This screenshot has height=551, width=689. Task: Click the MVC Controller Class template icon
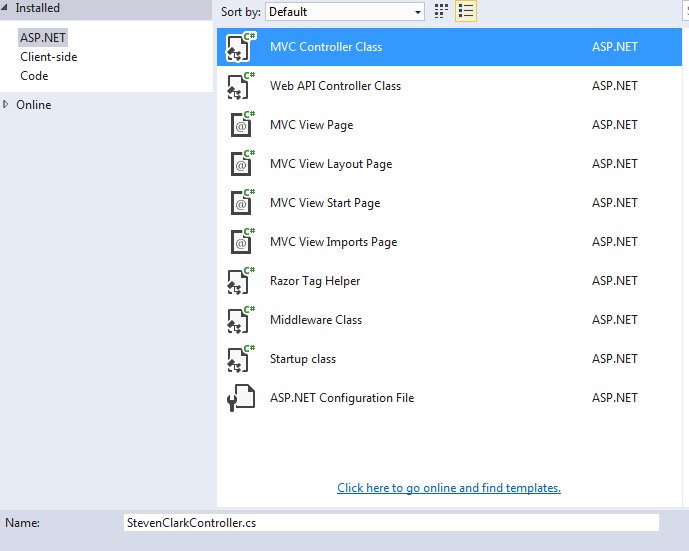(241, 47)
